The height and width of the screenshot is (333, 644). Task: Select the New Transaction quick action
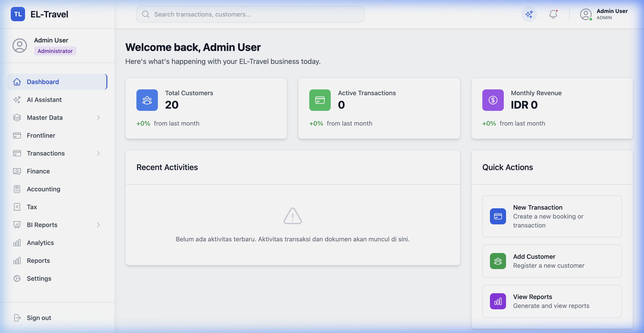(x=552, y=216)
